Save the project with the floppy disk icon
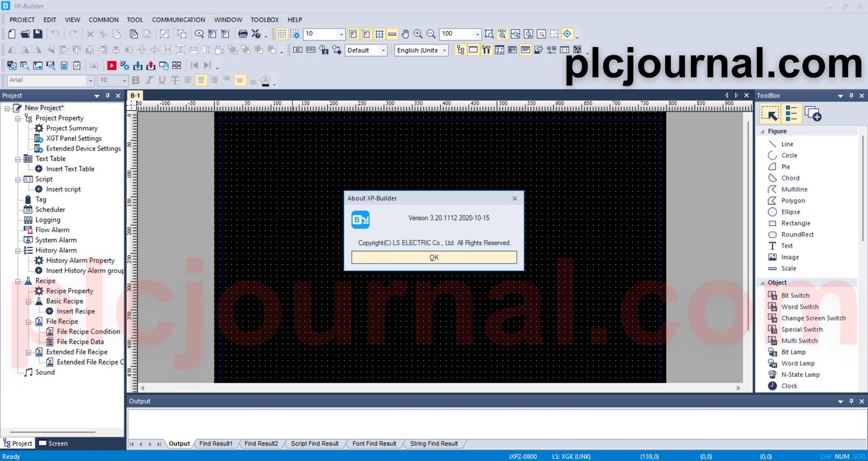The height and width of the screenshot is (461, 868). pyautogui.click(x=38, y=34)
